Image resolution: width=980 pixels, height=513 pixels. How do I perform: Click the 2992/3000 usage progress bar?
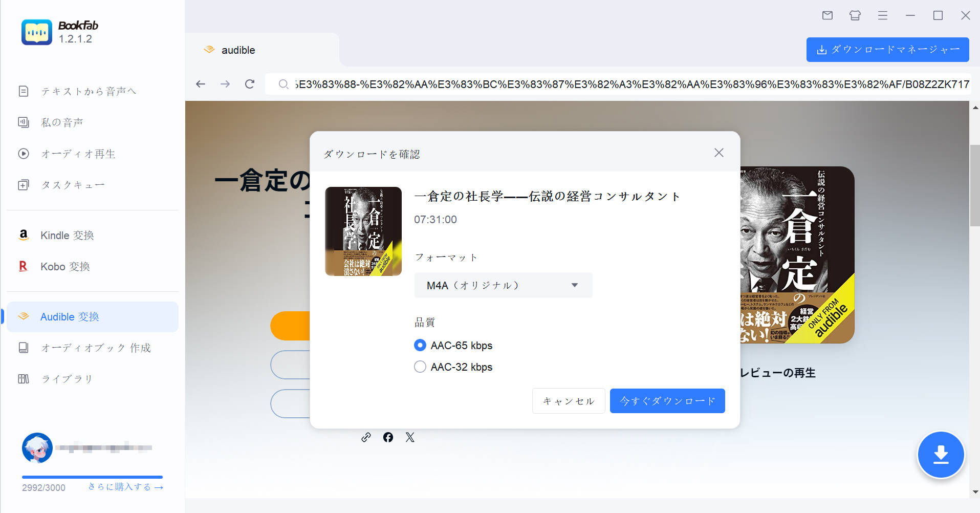click(x=91, y=477)
